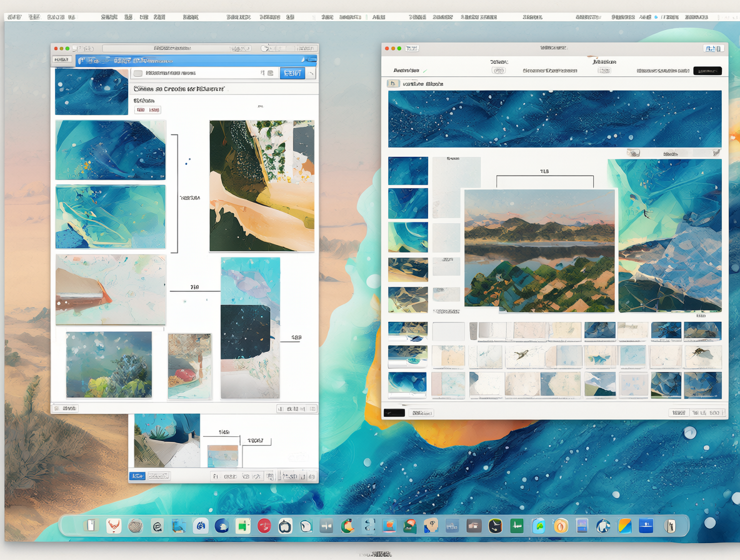The image size is (740, 560).
Task: Launch the black clock app in the dock
Action: tap(495, 526)
